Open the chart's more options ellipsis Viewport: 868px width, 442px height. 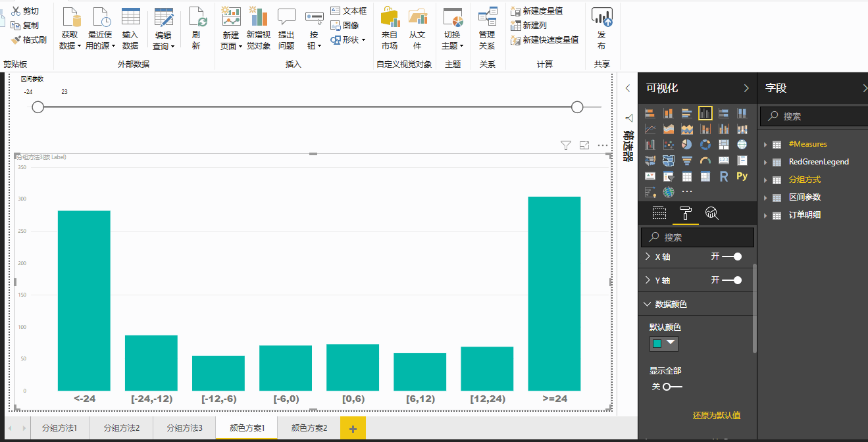(x=603, y=145)
